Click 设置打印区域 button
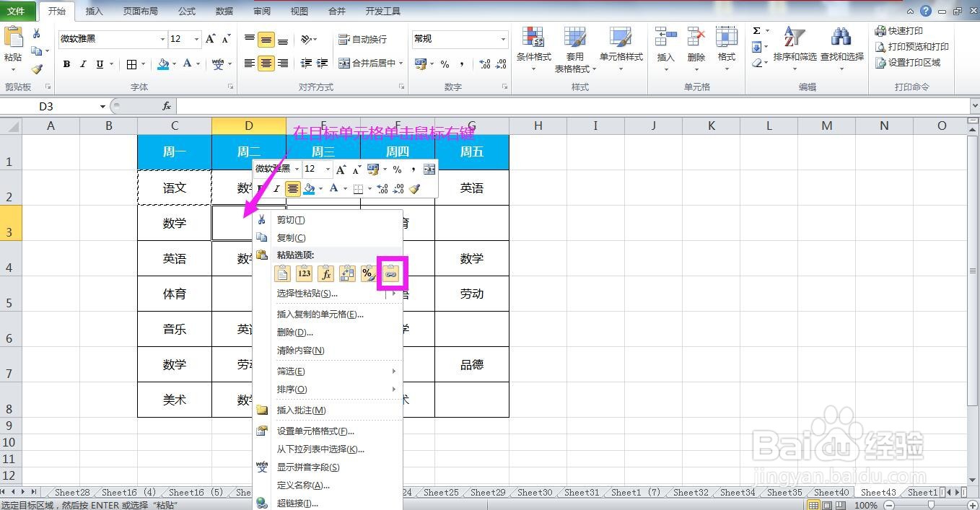The height and width of the screenshot is (510, 980). [908, 63]
